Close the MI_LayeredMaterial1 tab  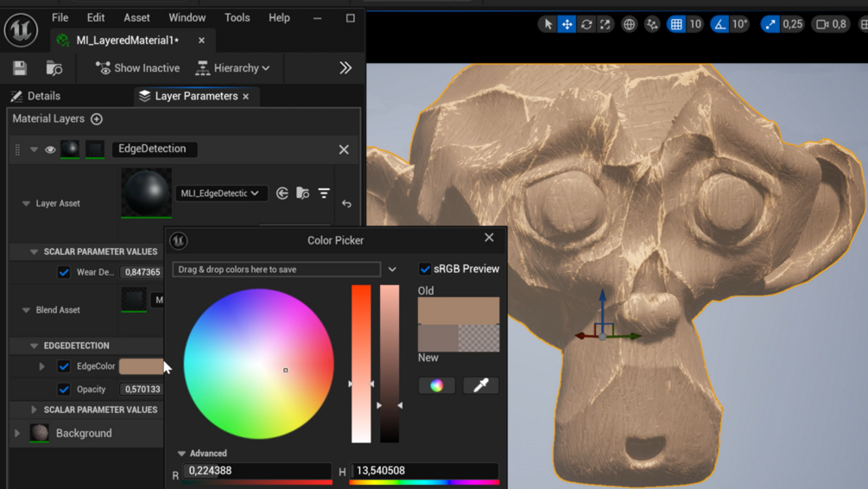pyautogui.click(x=201, y=41)
